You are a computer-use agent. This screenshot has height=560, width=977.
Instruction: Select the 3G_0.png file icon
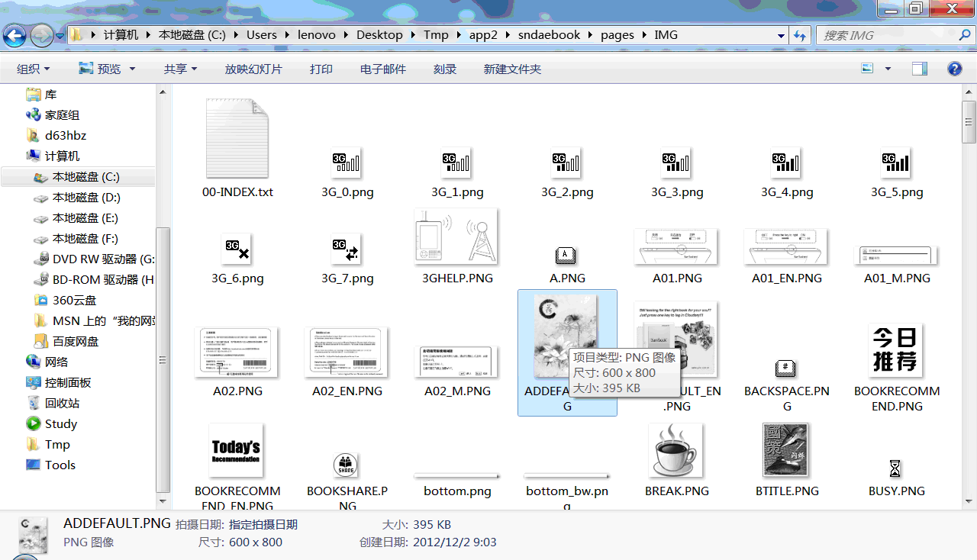[x=347, y=163]
